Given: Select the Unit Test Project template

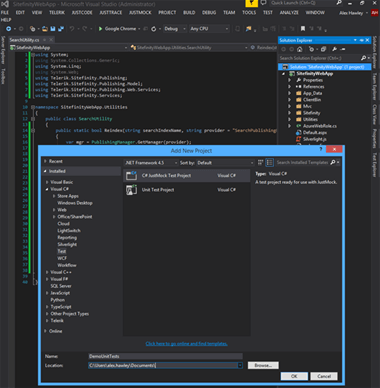Looking at the screenshot, I should pos(187,190).
